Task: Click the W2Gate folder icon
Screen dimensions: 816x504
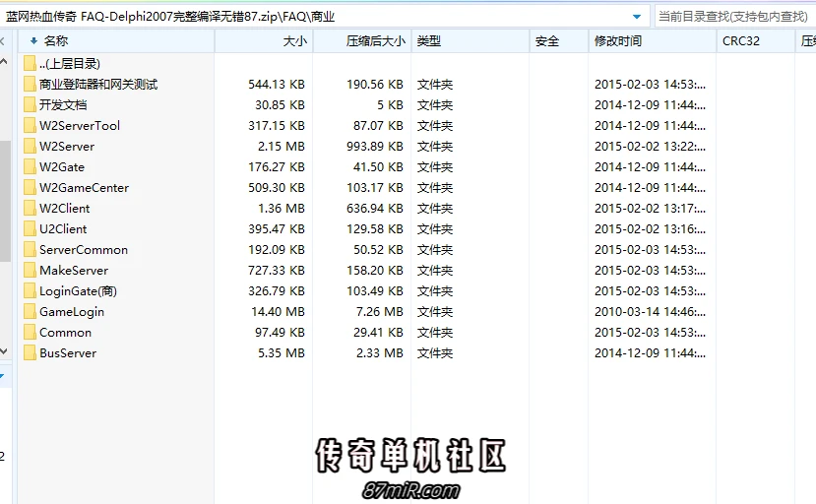Action: (x=30, y=167)
